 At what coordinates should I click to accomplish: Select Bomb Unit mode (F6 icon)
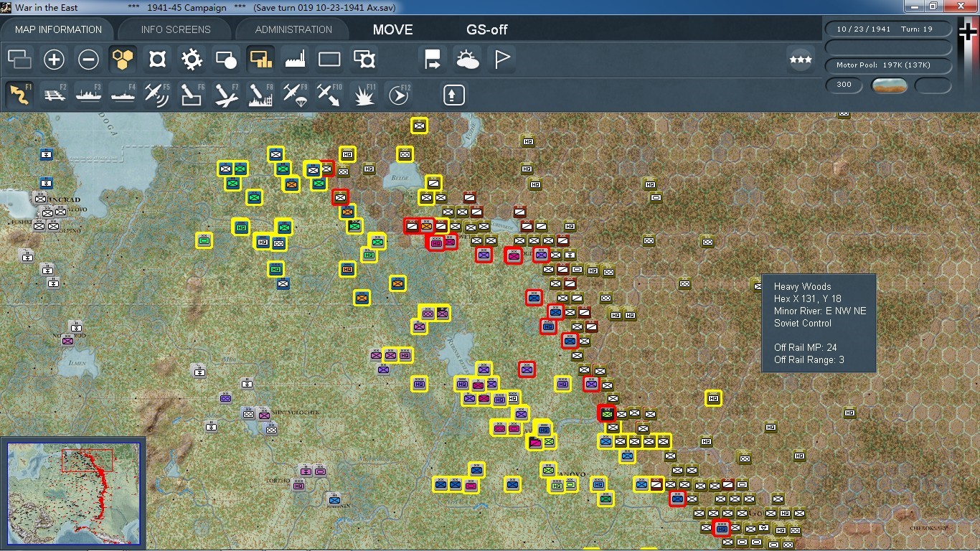click(192, 95)
